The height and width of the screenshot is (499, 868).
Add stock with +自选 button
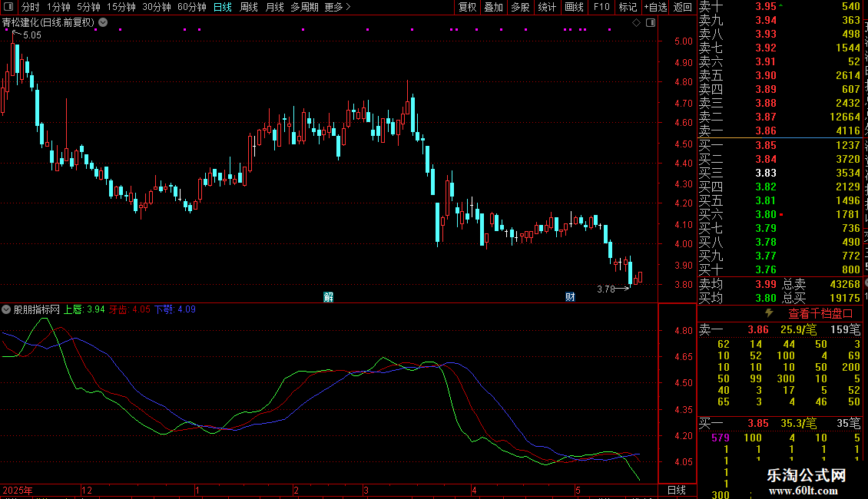coord(655,7)
